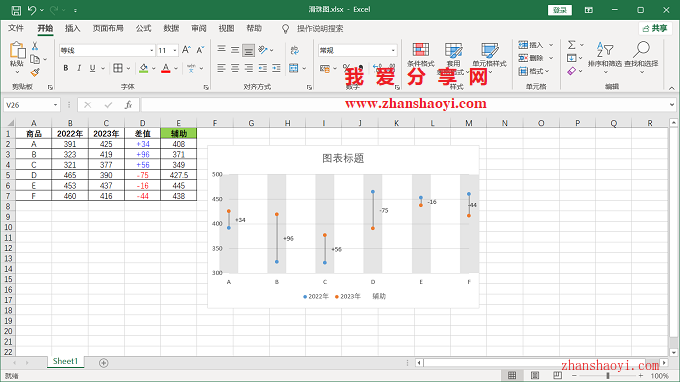Toggle italic formatting

pyautogui.click(x=79, y=68)
